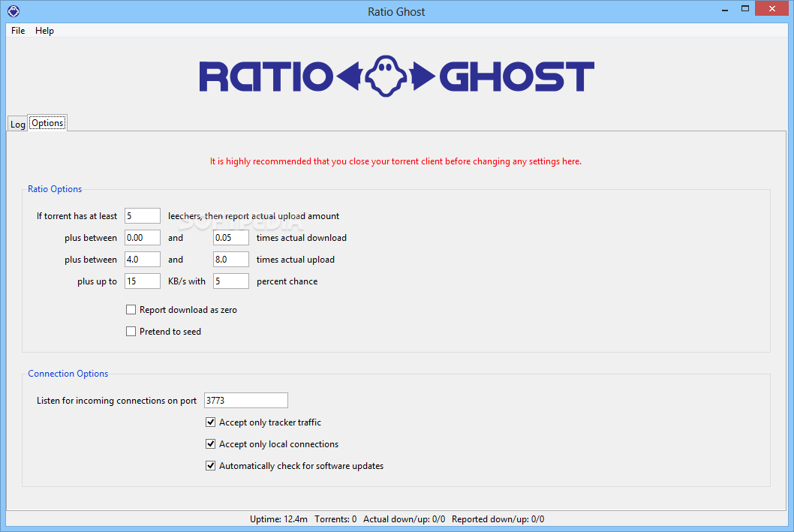Click the Ratio Options group label

(55, 189)
